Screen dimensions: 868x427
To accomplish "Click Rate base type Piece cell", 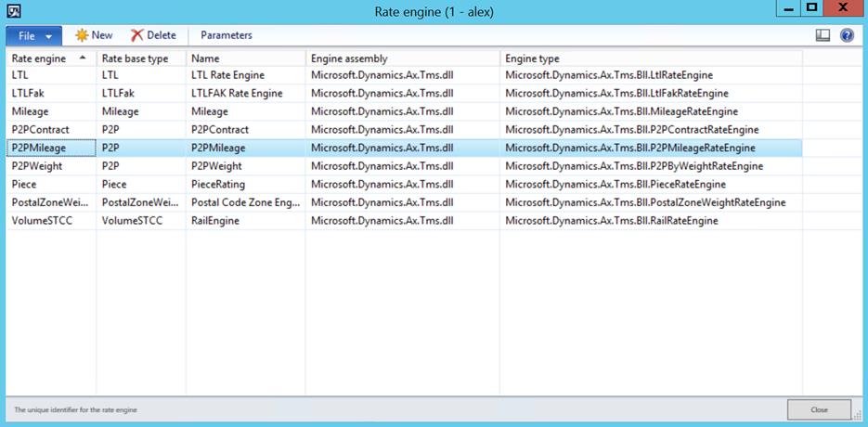I will point(141,184).
